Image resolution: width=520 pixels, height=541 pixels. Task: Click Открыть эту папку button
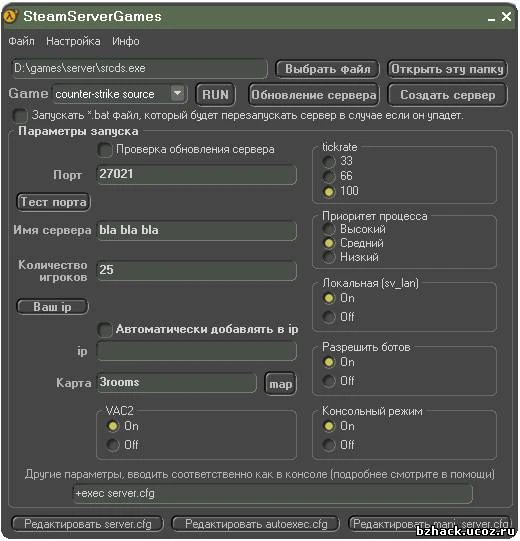[447, 69]
